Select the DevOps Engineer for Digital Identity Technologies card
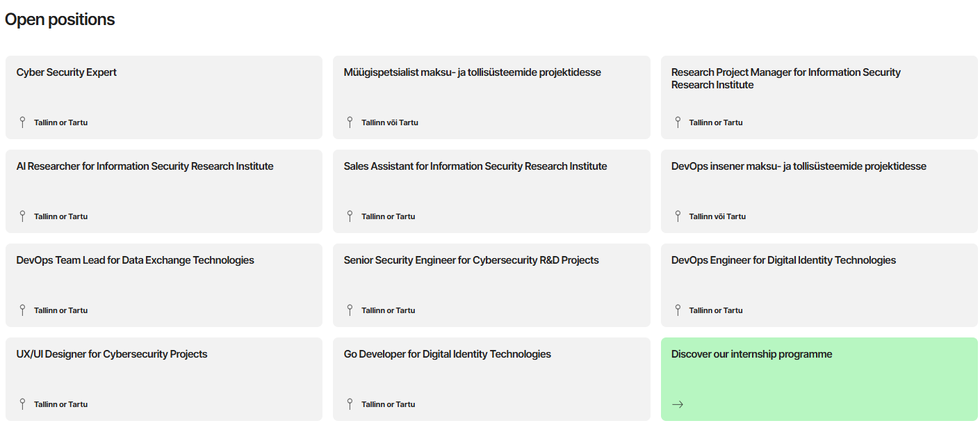980x430 pixels. pos(819,285)
